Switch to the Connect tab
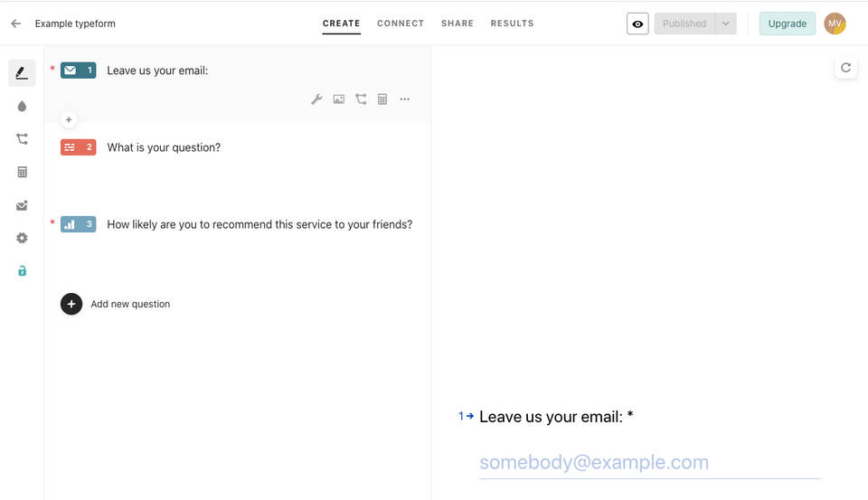 pos(401,24)
